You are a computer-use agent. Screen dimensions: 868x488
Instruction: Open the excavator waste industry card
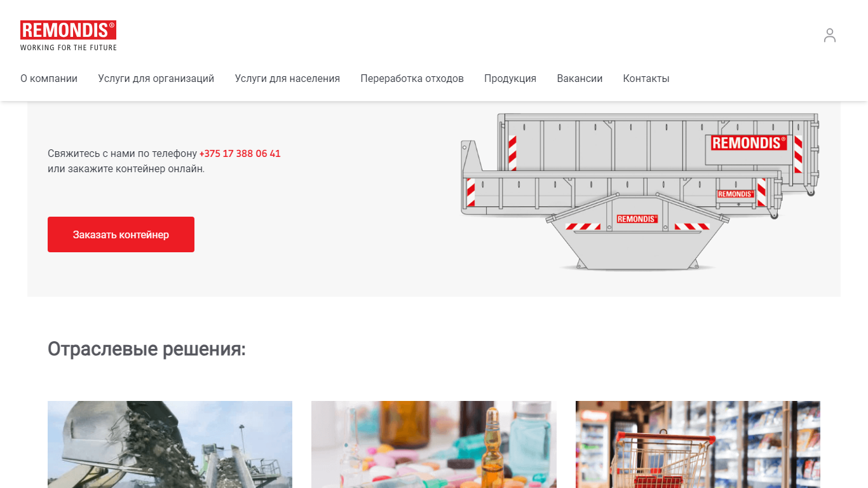[x=170, y=444]
